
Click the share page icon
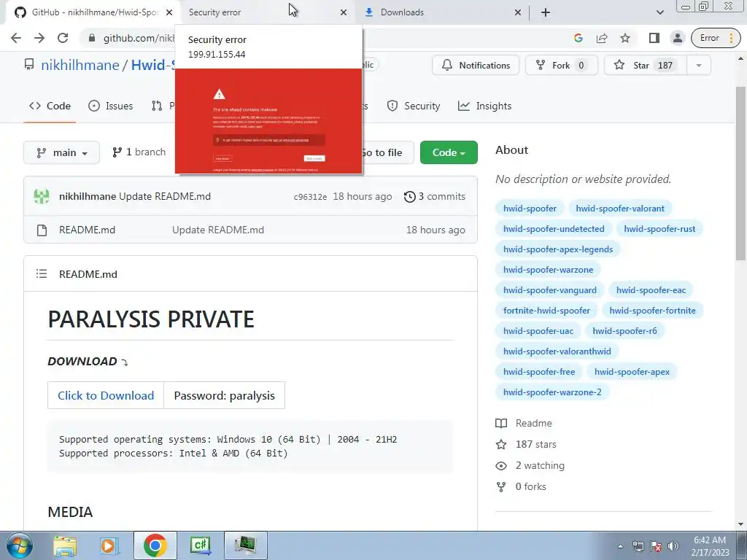[602, 38]
